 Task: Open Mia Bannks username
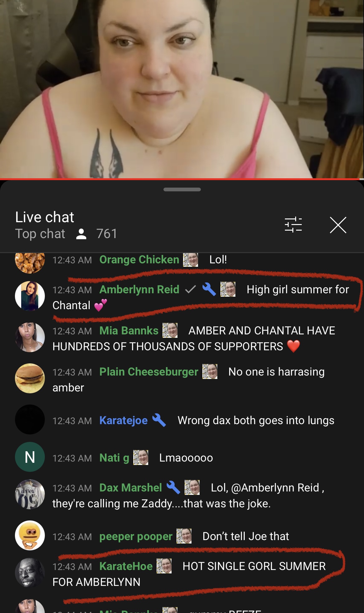129,330
